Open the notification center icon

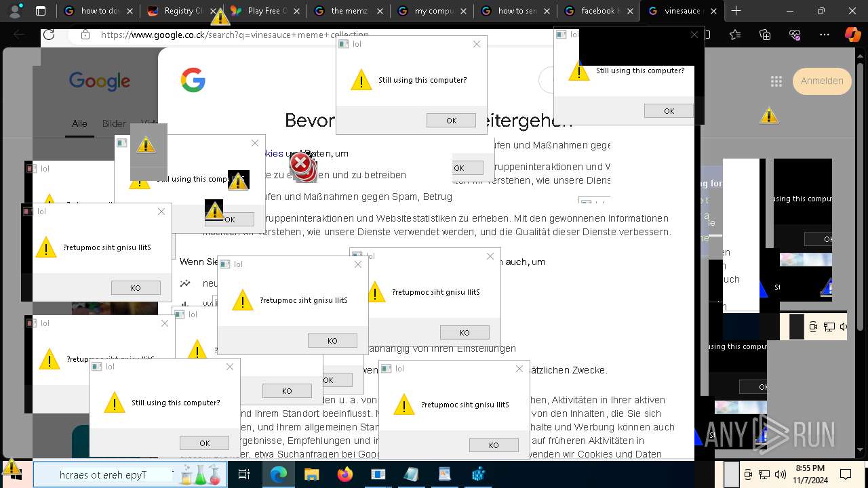(x=846, y=474)
